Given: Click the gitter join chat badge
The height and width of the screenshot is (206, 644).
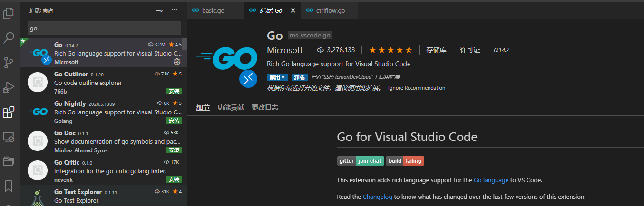Looking at the screenshot, I should [360, 161].
